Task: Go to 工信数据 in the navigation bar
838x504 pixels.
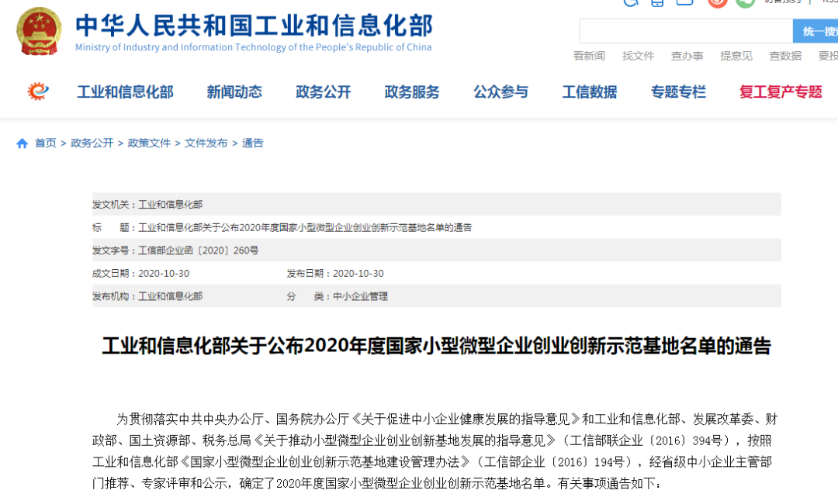Action: [x=590, y=91]
